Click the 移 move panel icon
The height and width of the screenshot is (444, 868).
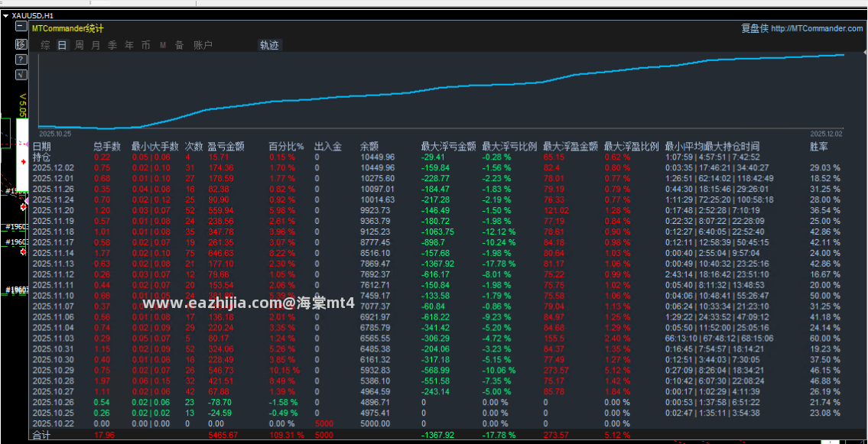tap(21, 43)
